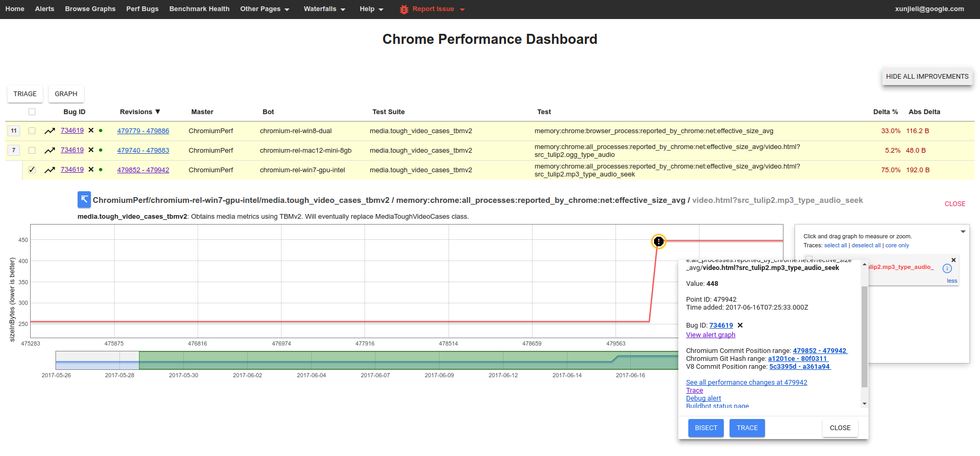
Task: Open the Waterfalls menu
Action: (x=324, y=9)
